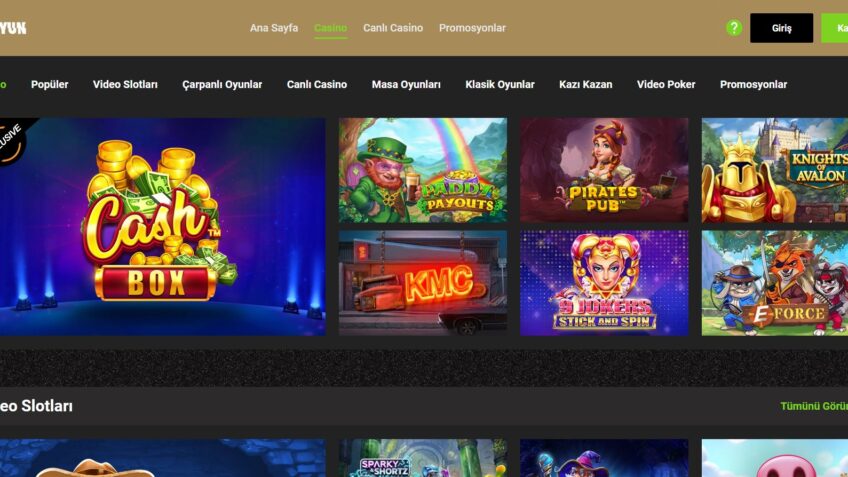
Task: Show the Kazı Kazan category
Action: pyautogui.click(x=586, y=84)
